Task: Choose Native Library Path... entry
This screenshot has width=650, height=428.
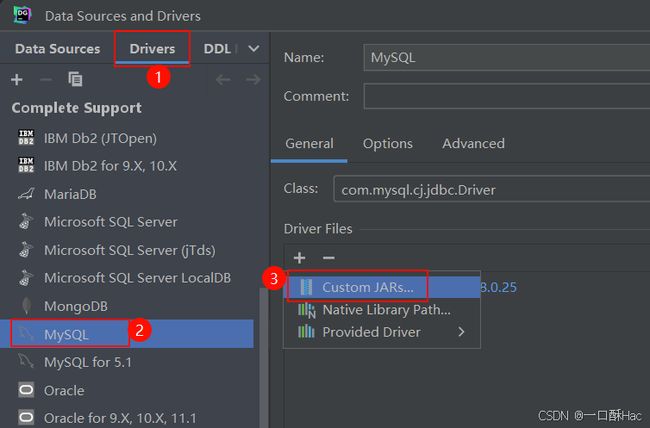Action: 382,310
